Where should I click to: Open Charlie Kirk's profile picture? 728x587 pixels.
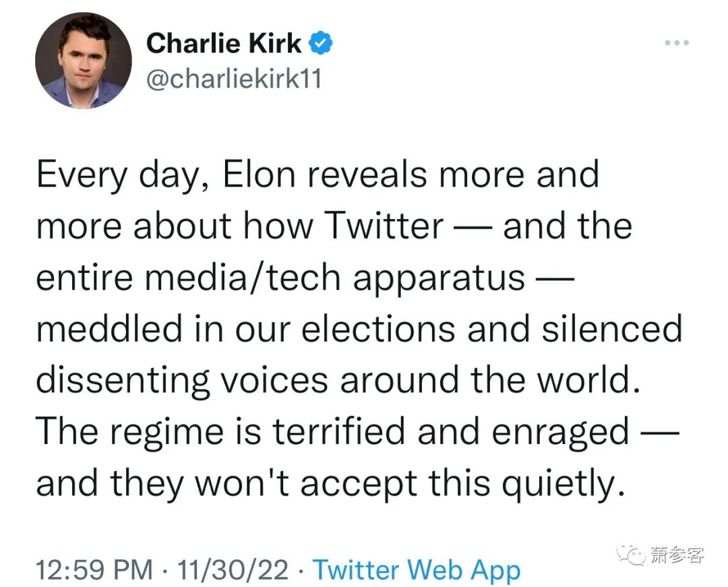(x=84, y=61)
